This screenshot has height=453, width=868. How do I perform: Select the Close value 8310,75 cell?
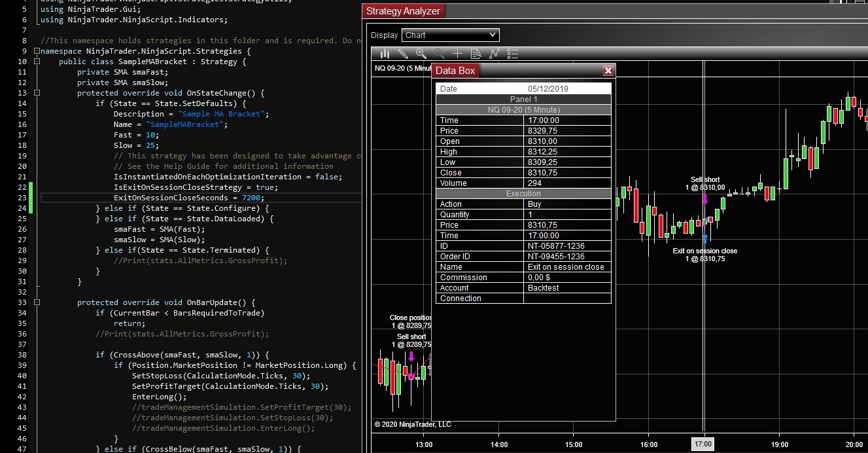pyautogui.click(x=567, y=173)
